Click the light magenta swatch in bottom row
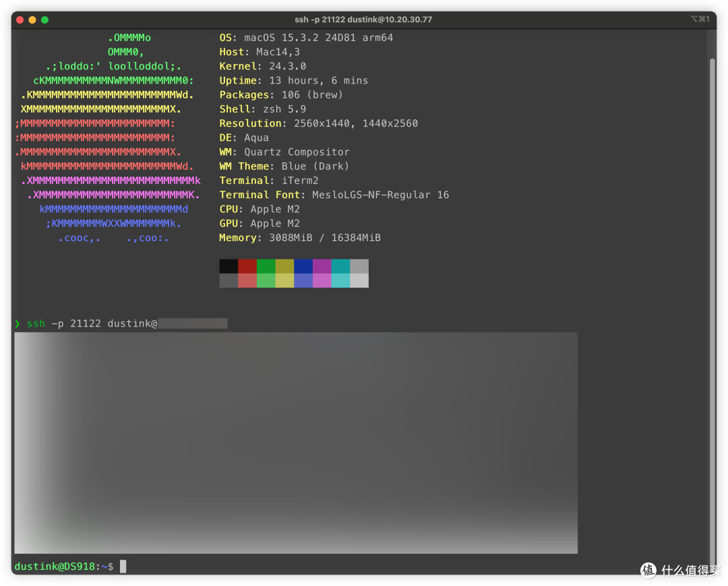The width and height of the screenshot is (728, 586). (x=322, y=280)
